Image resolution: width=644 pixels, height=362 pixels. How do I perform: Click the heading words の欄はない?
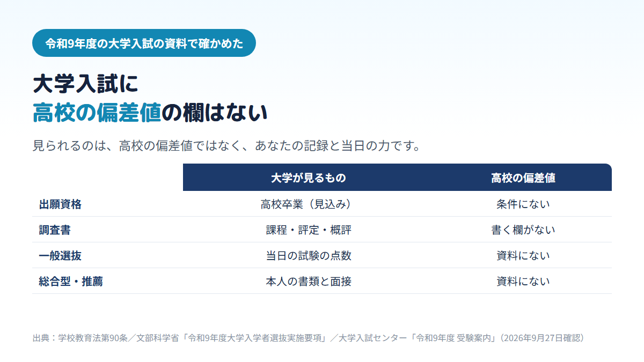coord(214,113)
